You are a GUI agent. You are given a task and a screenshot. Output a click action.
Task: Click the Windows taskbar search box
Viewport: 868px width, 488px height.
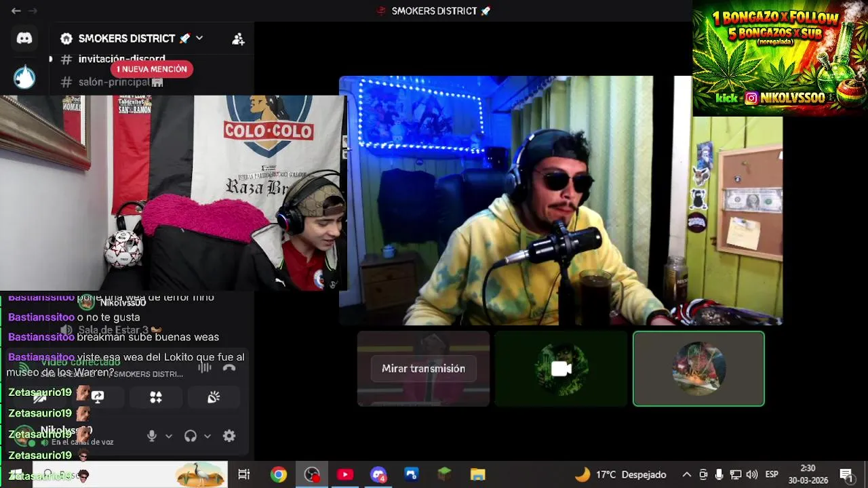tap(129, 474)
